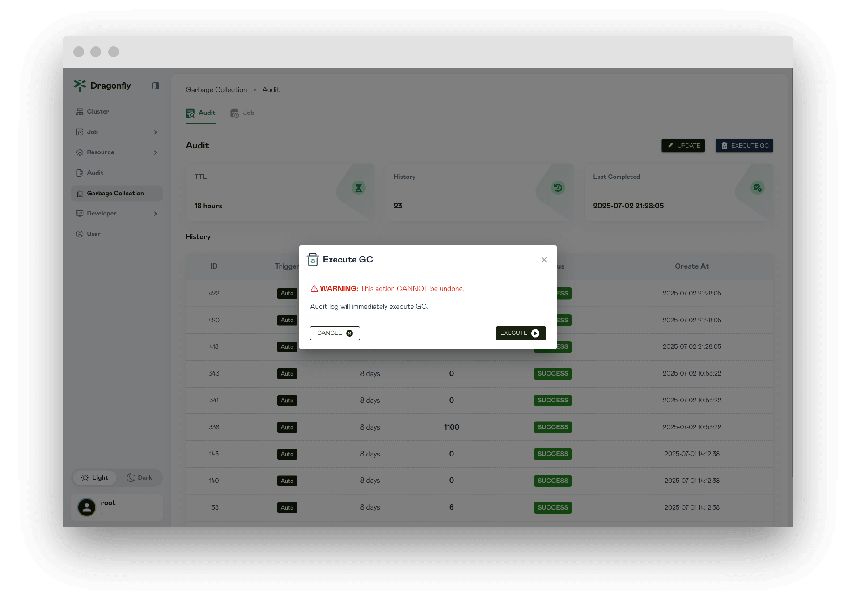Select the Cluster section in the sidebar
The height and width of the screenshot is (616, 856).
click(x=97, y=111)
